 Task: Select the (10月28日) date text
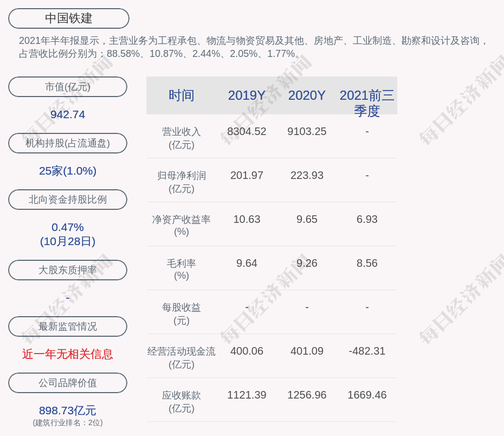68,241
